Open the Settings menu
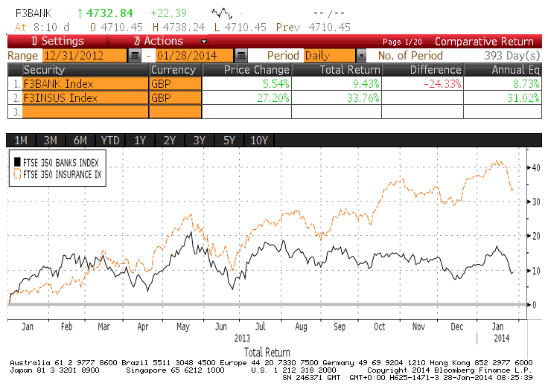Screen dimensions: 548x392 point(57,41)
